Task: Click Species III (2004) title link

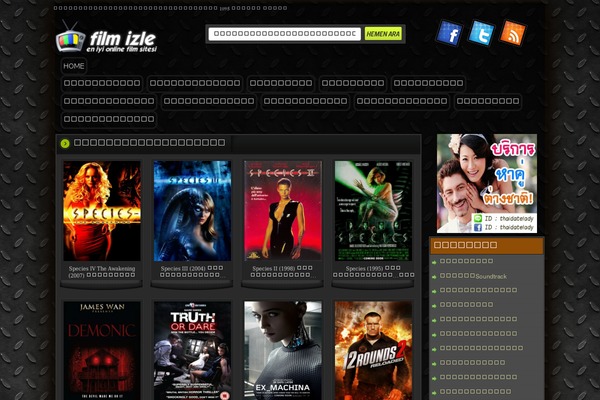Action: tap(192, 272)
